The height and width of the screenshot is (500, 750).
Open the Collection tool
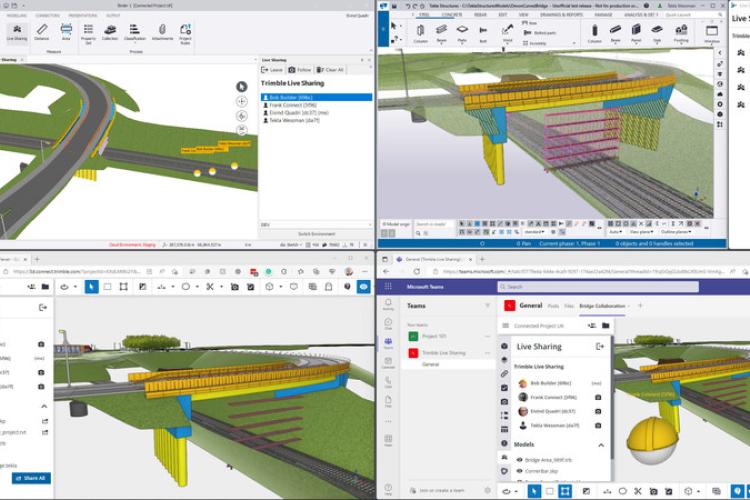110,32
